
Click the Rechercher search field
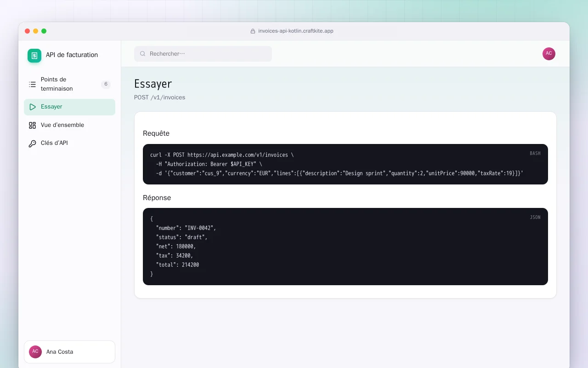point(203,54)
